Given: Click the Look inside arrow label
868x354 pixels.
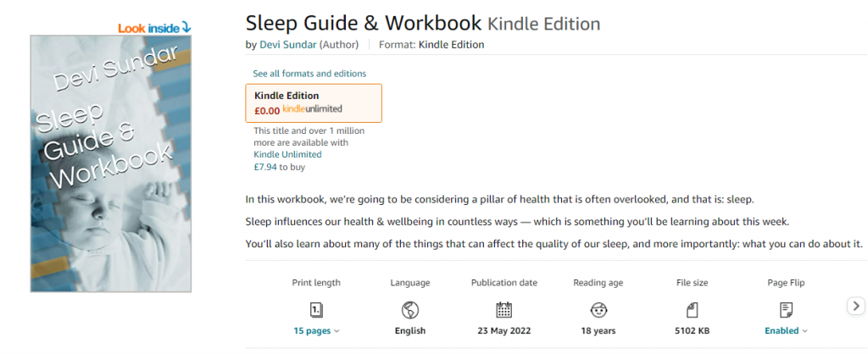Looking at the screenshot, I should tap(154, 28).
